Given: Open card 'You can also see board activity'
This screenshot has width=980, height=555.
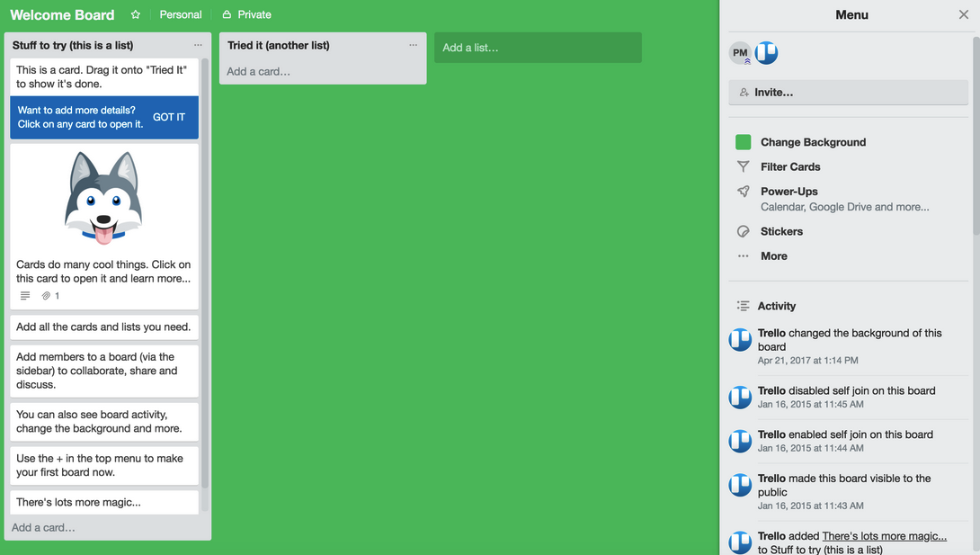Looking at the screenshot, I should click(104, 421).
